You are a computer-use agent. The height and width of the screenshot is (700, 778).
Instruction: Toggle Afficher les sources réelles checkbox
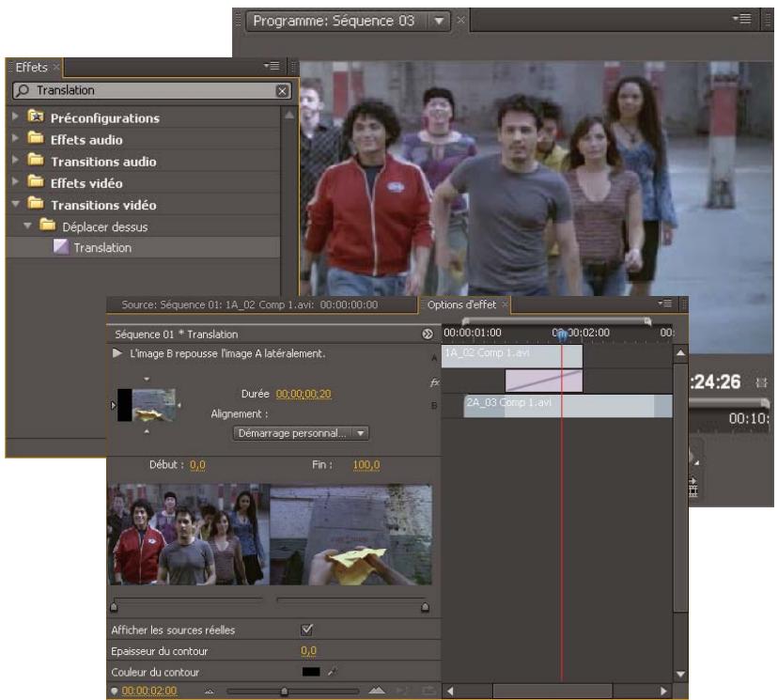point(306,630)
